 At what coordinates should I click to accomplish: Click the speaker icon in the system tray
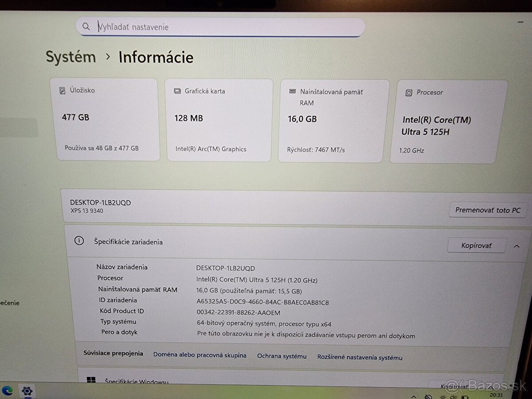[453, 396]
